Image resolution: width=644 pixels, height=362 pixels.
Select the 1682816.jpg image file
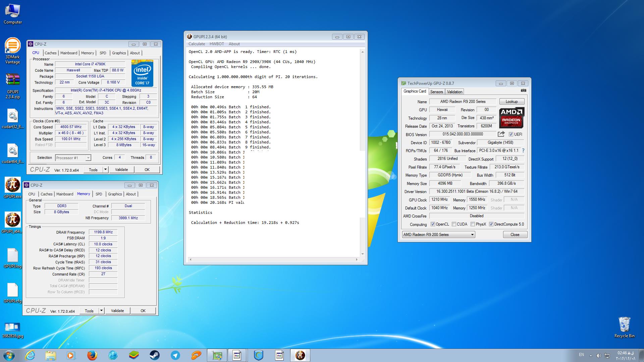tap(13, 330)
